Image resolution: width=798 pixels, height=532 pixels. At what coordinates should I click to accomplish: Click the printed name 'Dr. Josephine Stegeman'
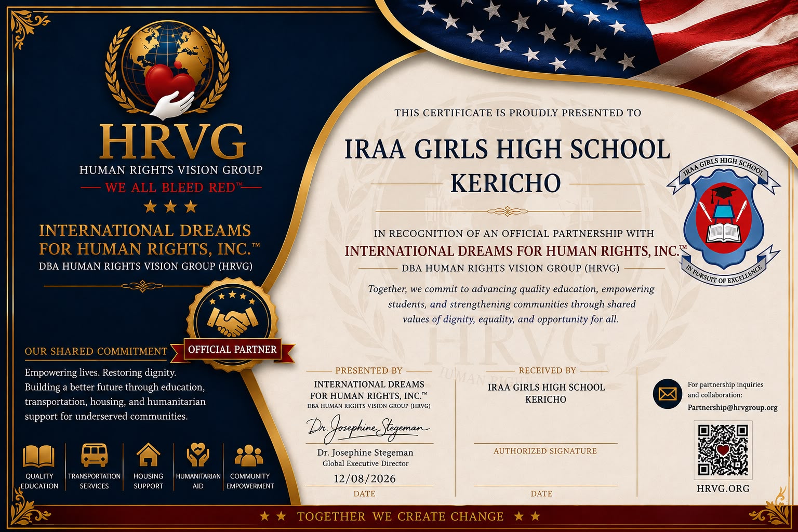coord(365,453)
